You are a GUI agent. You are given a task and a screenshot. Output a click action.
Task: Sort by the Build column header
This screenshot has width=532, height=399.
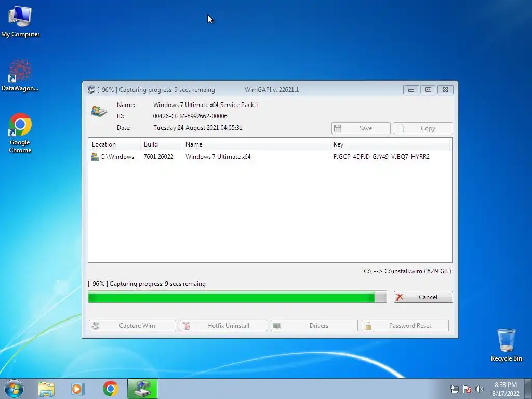161,144
